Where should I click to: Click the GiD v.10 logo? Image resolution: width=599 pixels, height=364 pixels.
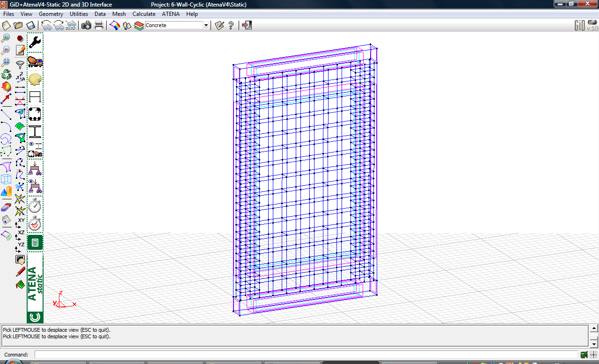(x=586, y=25)
